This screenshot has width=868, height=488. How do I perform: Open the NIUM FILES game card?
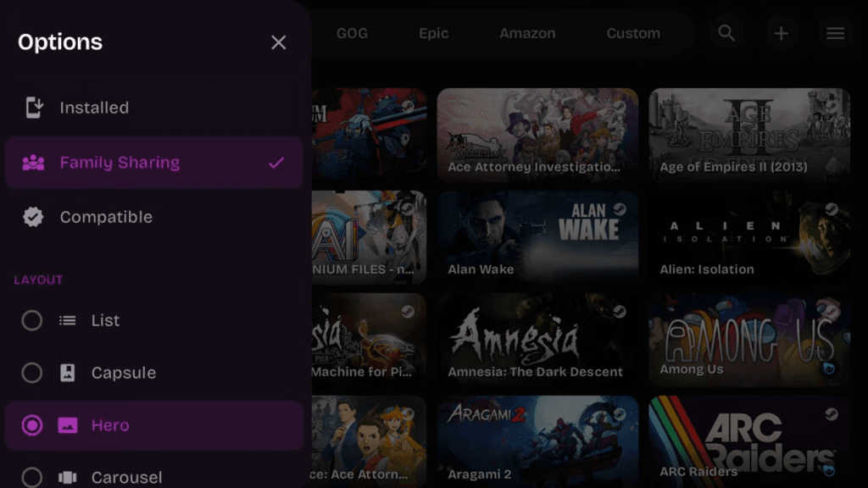(x=369, y=237)
